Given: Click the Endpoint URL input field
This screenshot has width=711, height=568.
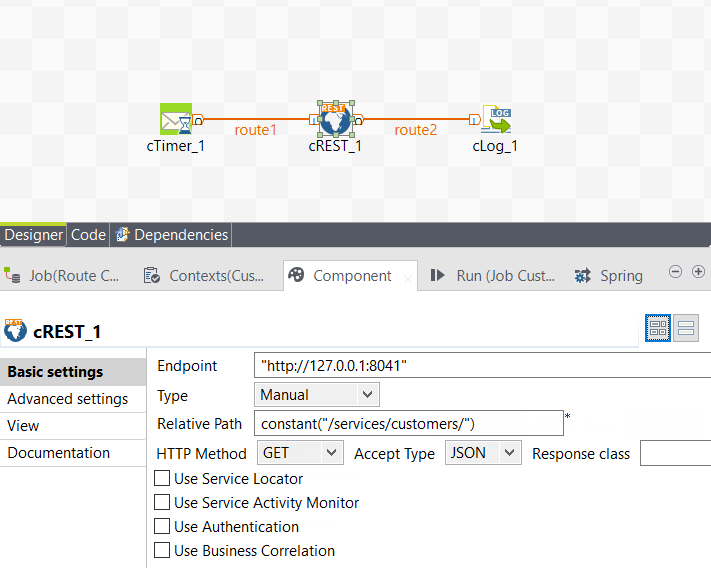Looking at the screenshot, I should 480,366.
